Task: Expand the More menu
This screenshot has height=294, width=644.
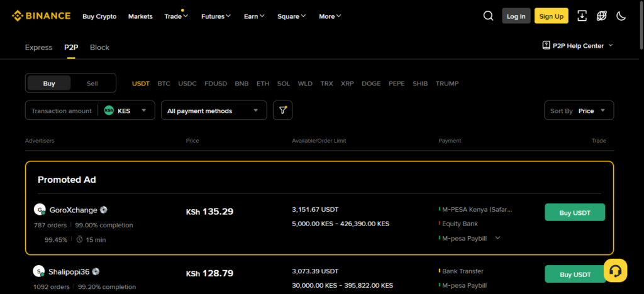Action: pyautogui.click(x=330, y=16)
